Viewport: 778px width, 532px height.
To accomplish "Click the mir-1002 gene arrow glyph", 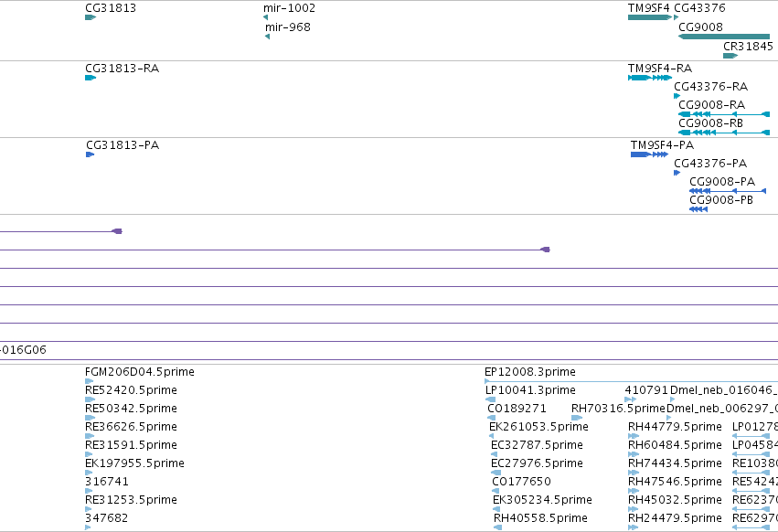I will coord(265,17).
